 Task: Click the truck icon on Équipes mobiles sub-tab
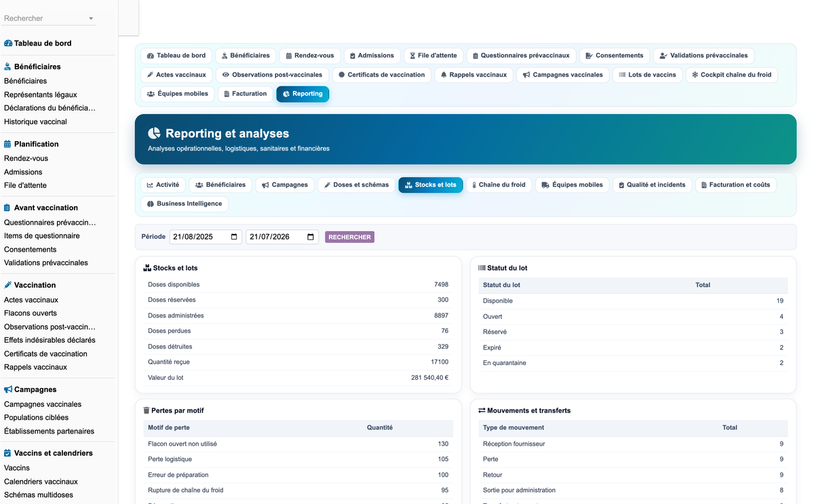coord(545,185)
